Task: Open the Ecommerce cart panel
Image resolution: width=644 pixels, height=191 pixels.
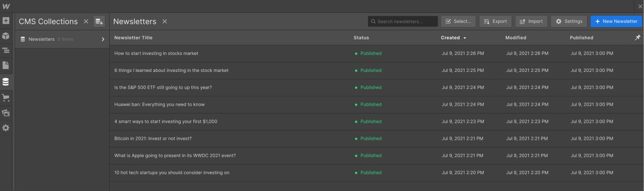Action: tap(6, 98)
